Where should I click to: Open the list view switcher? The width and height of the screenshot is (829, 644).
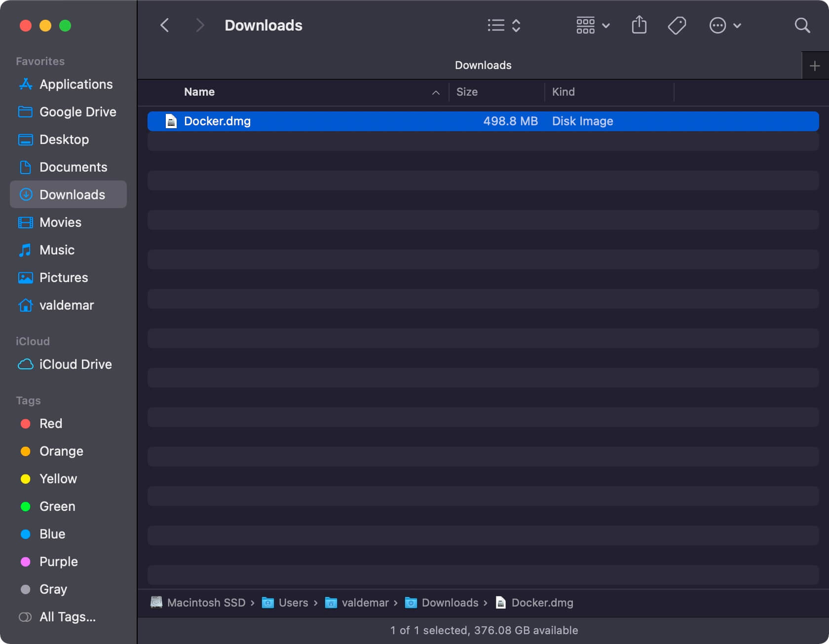(x=504, y=25)
